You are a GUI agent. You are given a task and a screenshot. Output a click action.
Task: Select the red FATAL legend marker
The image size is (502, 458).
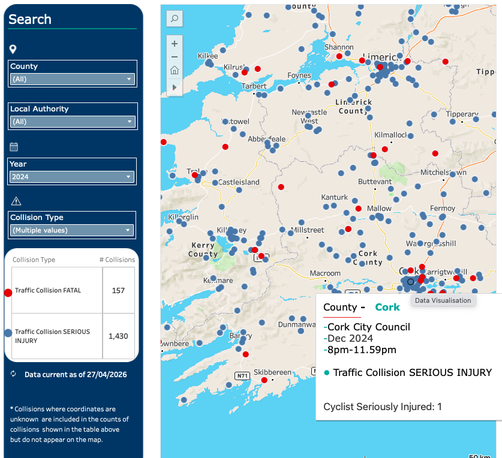pos(8,293)
